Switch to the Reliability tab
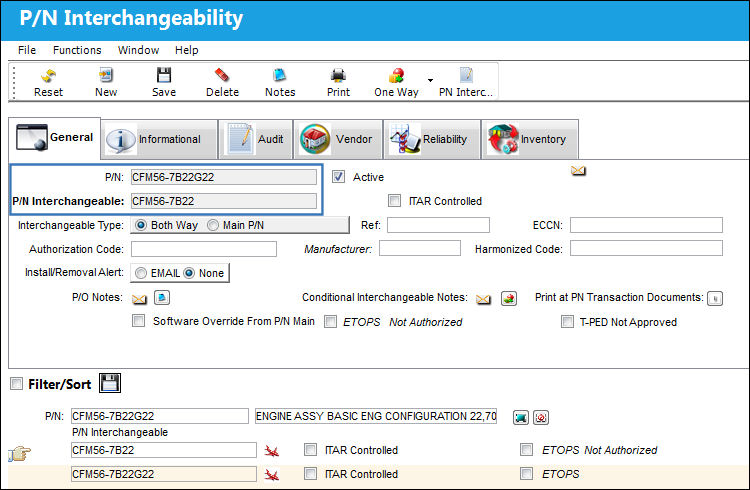The width and height of the screenshot is (750, 490). coord(432,139)
